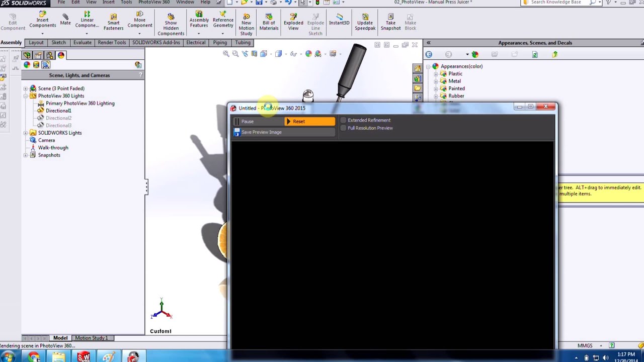This screenshot has height=362, width=644.
Task: Expand the Snapshots node
Action: pos(26,155)
